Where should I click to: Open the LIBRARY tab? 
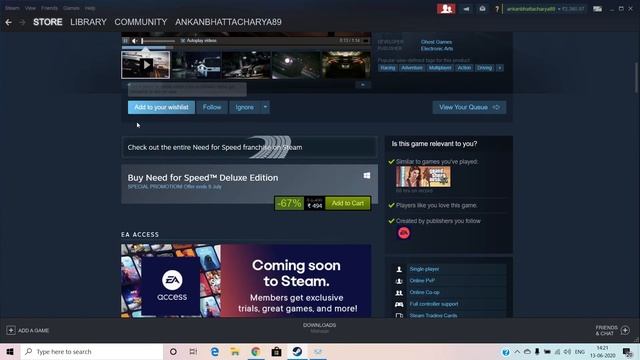pos(88,22)
